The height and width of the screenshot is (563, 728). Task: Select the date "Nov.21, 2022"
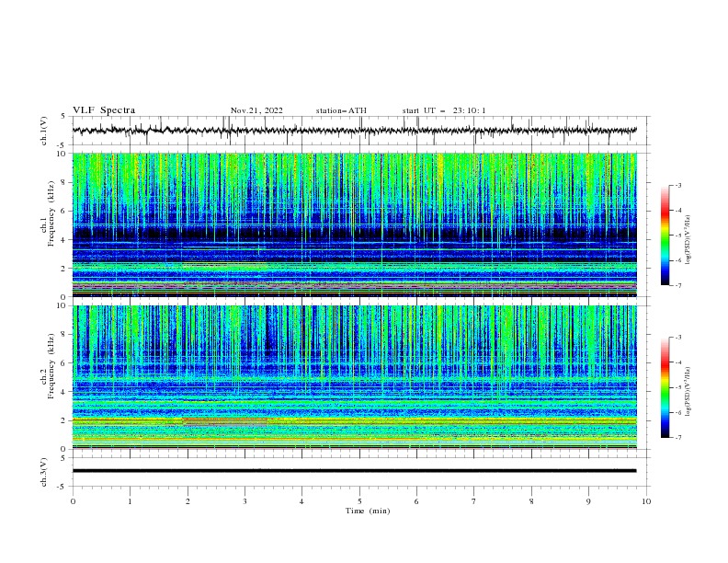coord(256,110)
